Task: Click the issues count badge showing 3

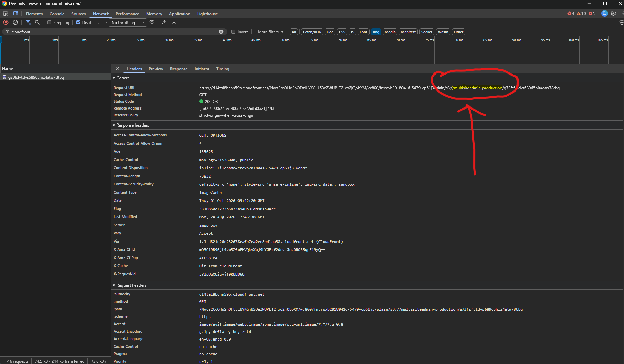Action: pos(591,14)
